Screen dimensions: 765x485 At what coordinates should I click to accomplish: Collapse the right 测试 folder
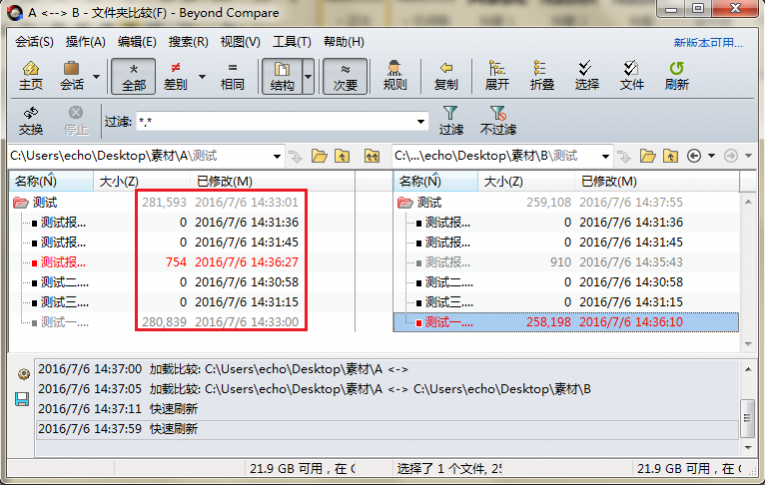pos(405,202)
